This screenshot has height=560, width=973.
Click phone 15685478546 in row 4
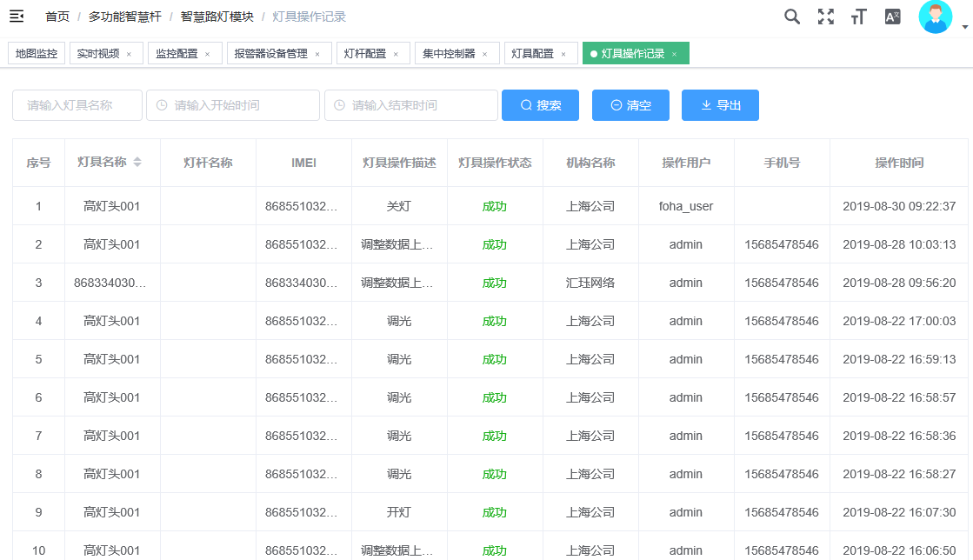781,321
